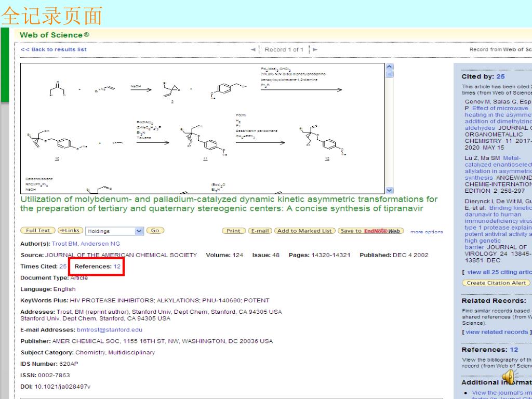Click Pages 14320-14321 text
The image size is (532, 399).
[x=320, y=255]
